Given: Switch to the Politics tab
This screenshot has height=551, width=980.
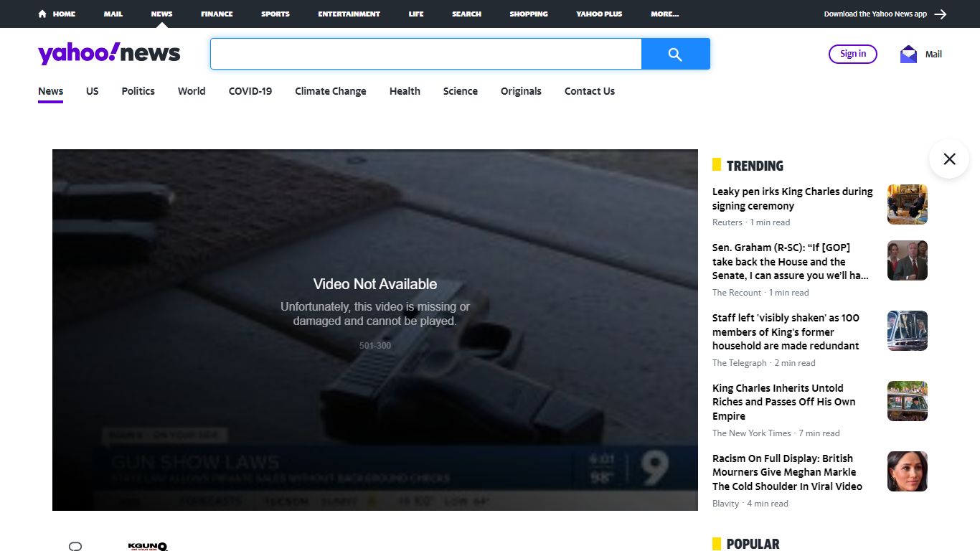Looking at the screenshot, I should [138, 91].
